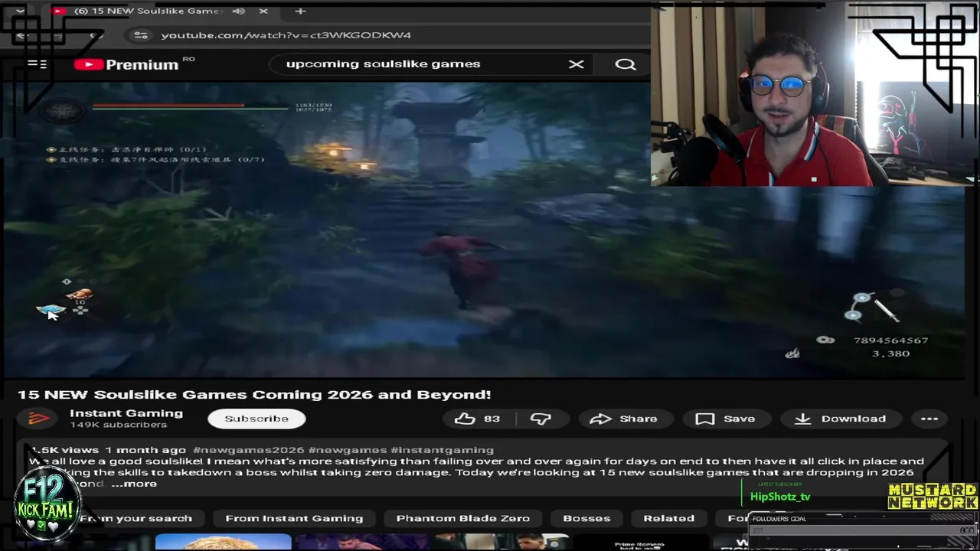
Task: Expand description with ...more
Action: tap(134, 484)
